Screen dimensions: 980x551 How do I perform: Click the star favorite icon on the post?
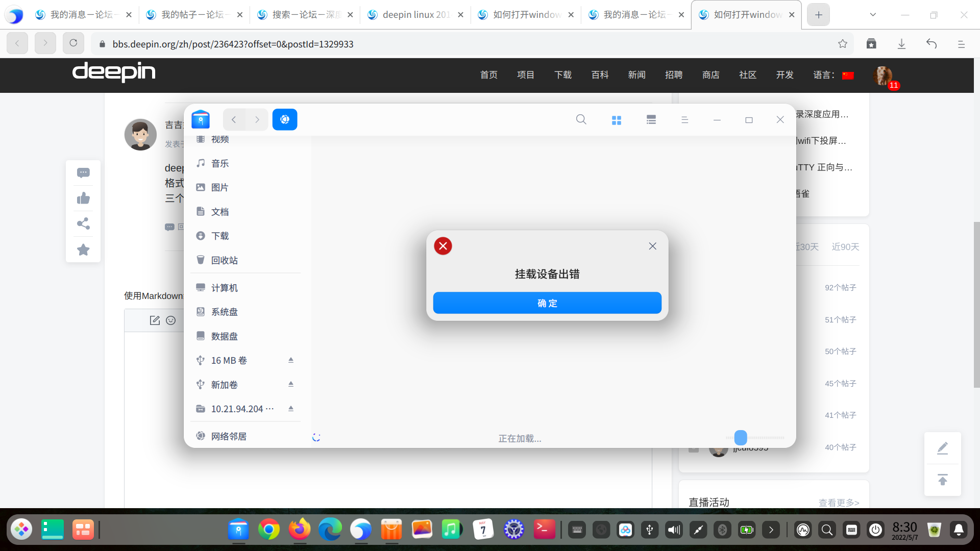83,249
